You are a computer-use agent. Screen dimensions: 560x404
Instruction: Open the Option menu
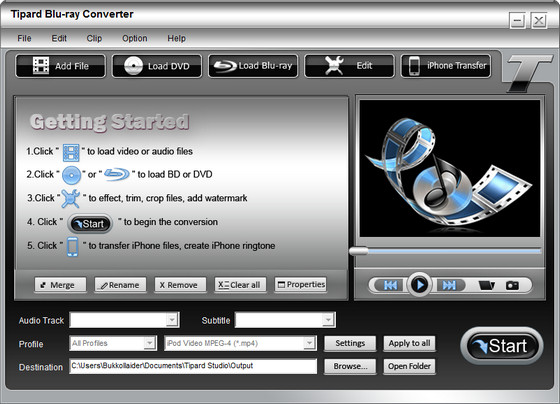135,38
